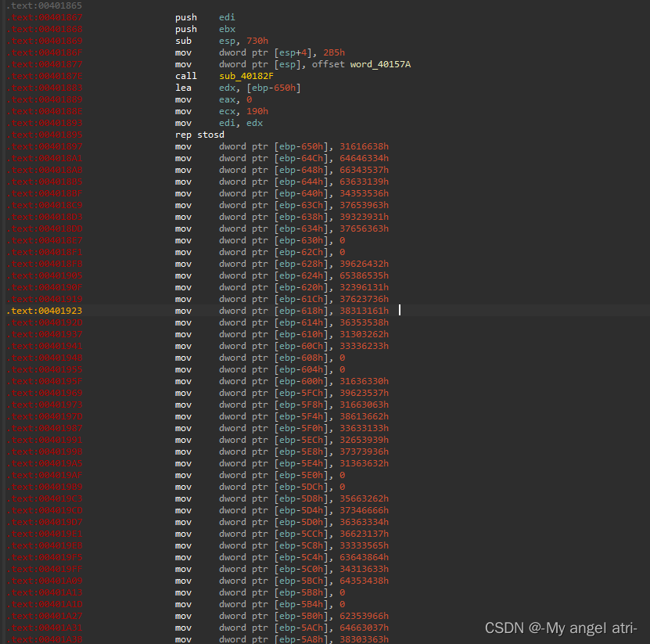Select operand [ebp-5B8h]
The width and height of the screenshot is (650, 644).
301,592
